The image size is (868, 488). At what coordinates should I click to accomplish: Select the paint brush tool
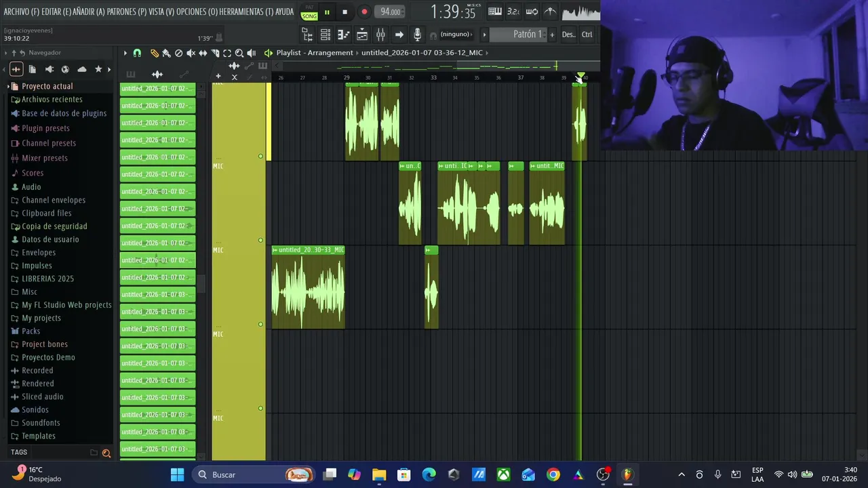[x=166, y=53]
